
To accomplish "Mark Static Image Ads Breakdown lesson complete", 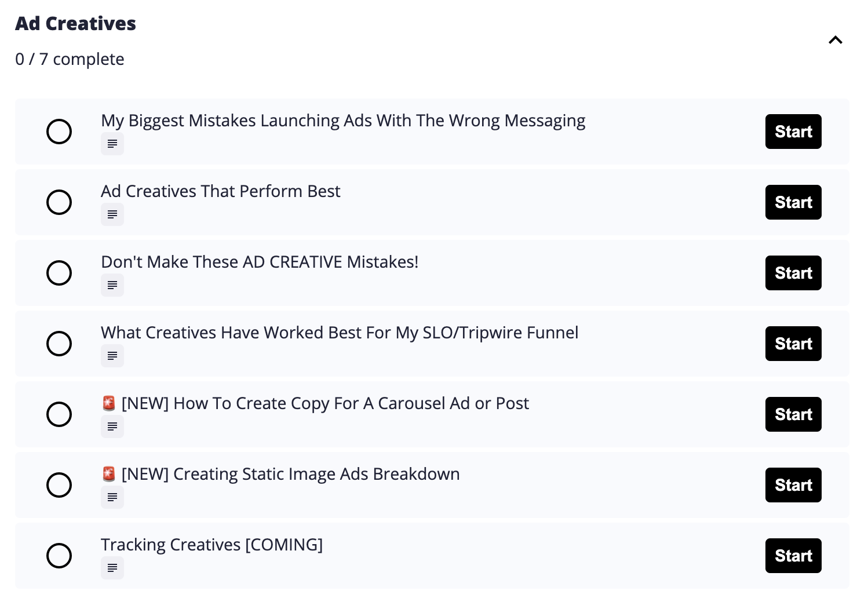I will tap(59, 485).
